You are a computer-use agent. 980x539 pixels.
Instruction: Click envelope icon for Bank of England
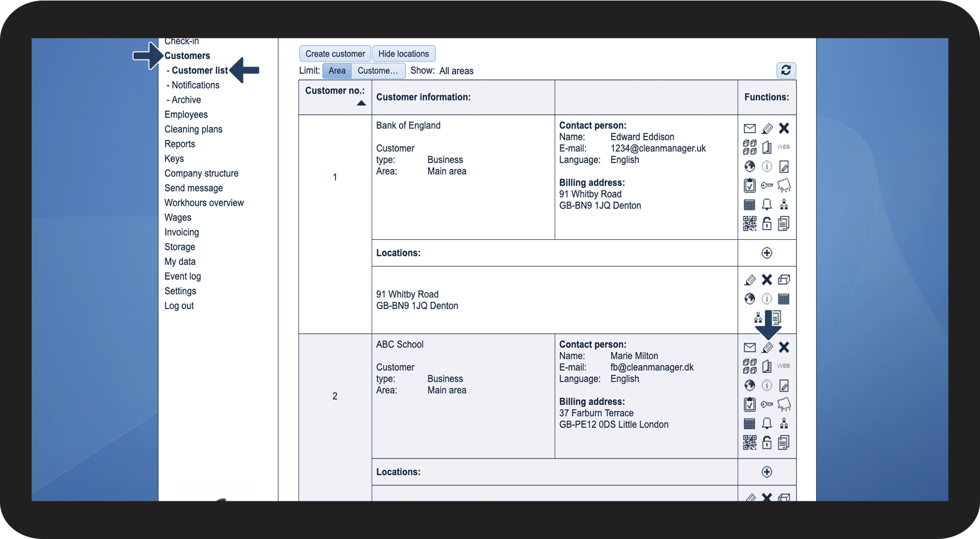pos(749,129)
